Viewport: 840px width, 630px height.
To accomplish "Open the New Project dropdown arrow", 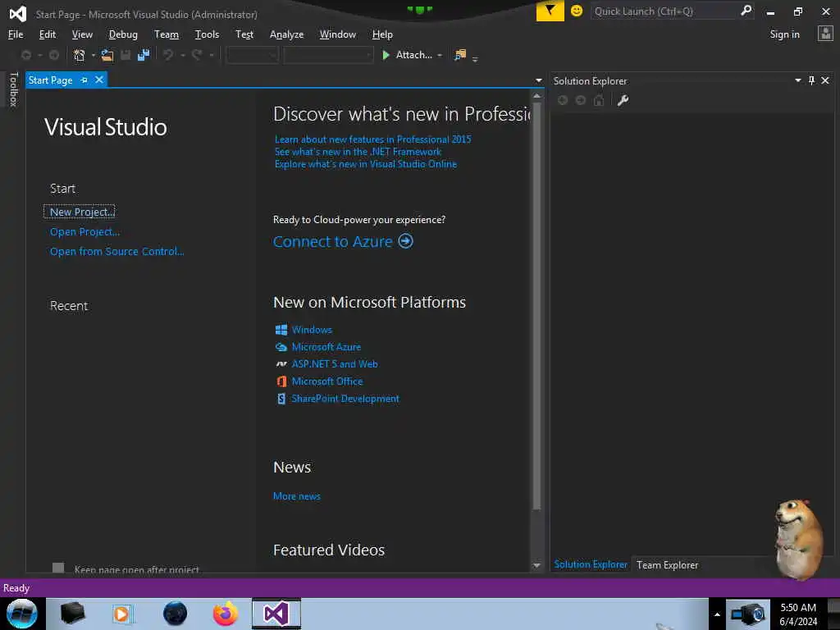I will click(x=94, y=55).
